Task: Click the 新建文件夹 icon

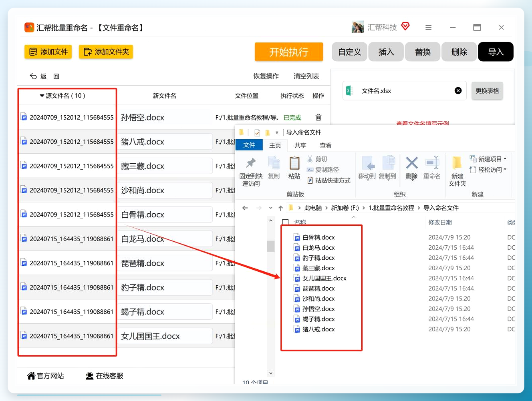Action: pos(457,163)
